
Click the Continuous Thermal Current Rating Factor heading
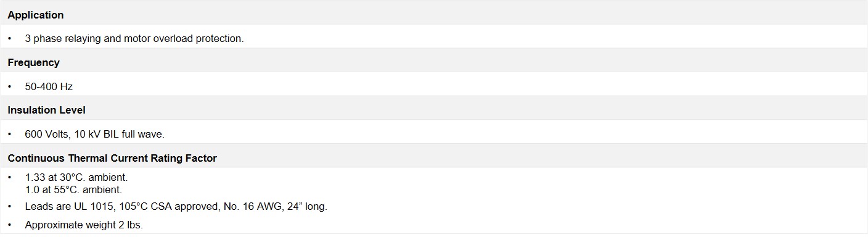pos(112,158)
